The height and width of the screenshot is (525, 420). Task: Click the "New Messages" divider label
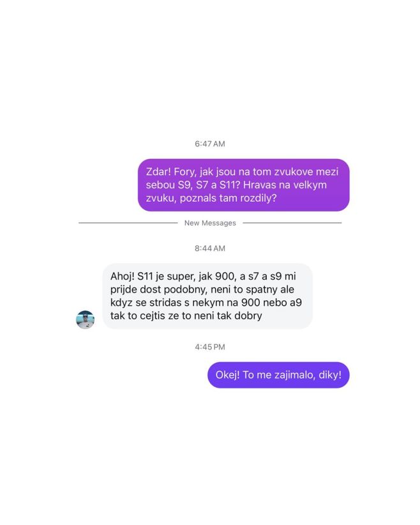tap(210, 223)
